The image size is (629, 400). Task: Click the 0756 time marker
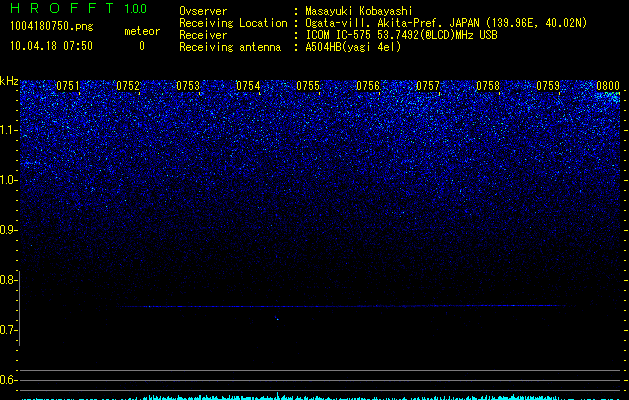point(368,86)
